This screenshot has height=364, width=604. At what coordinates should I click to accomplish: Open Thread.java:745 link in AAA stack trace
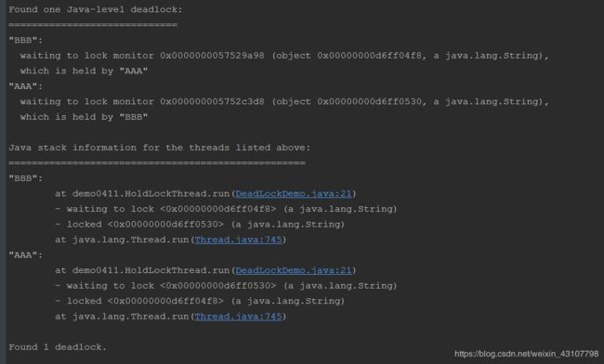coord(238,317)
